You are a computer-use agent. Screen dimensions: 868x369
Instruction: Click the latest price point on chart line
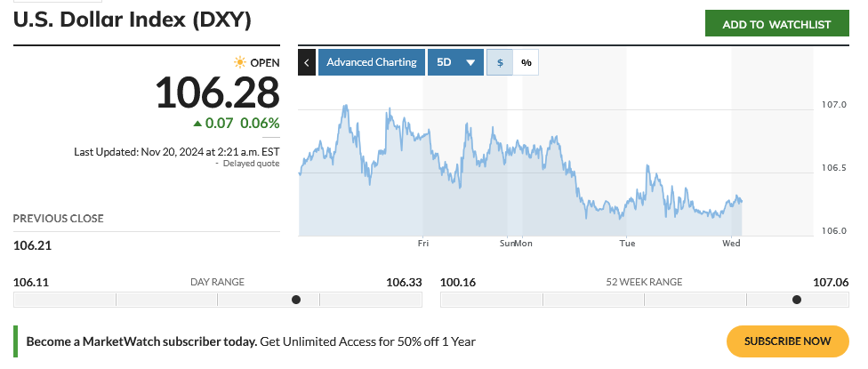[741, 201]
